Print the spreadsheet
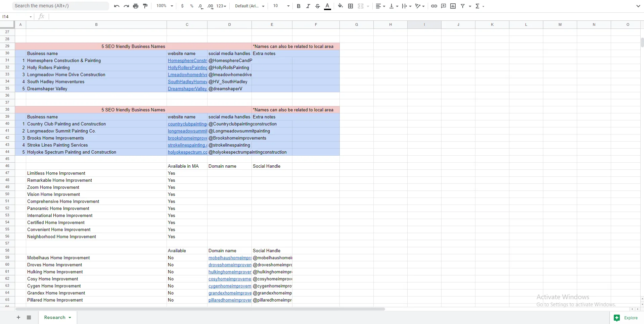 click(x=136, y=6)
